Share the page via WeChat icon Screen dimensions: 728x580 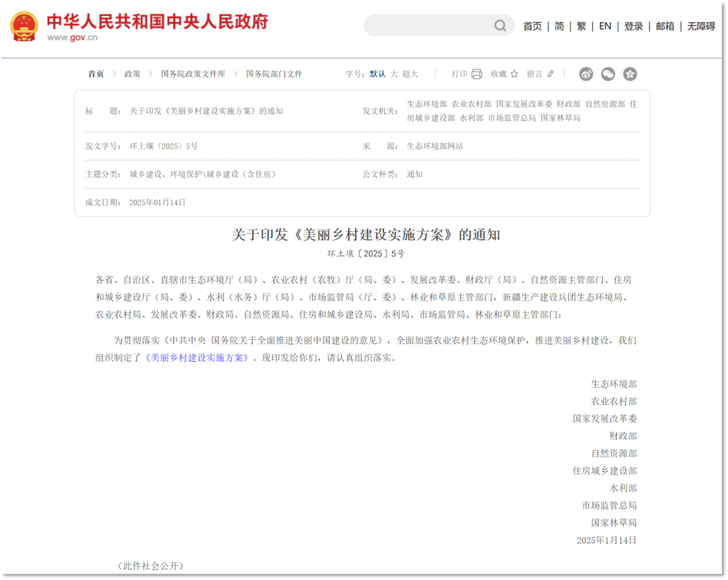pos(608,74)
